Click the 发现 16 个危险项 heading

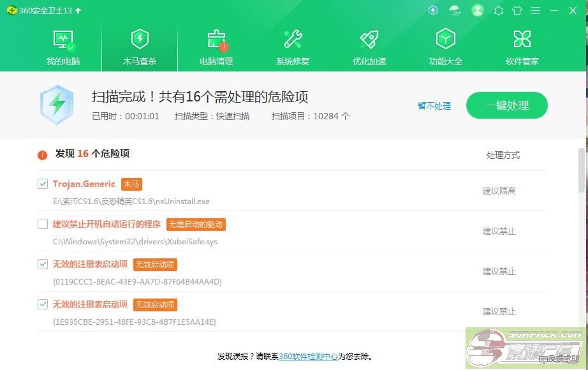(x=92, y=154)
